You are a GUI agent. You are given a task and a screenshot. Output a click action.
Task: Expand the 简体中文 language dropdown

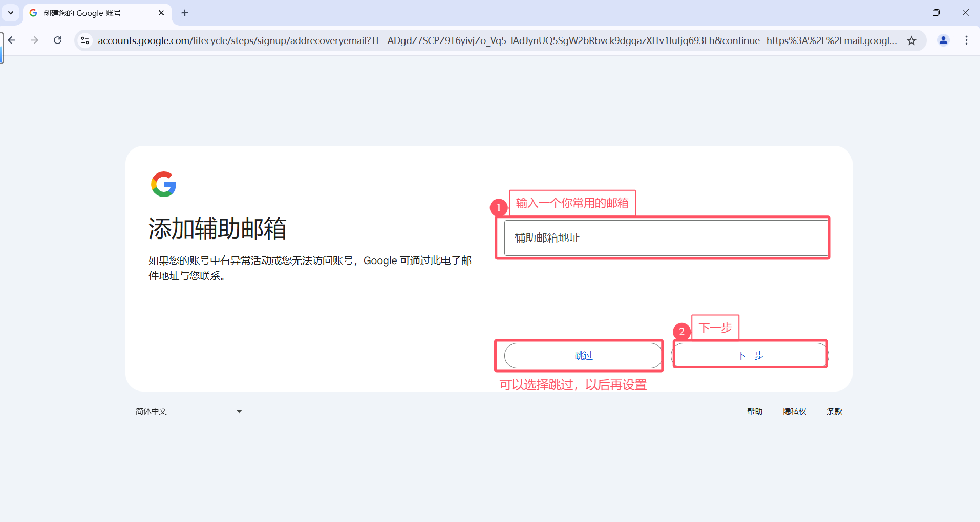tap(188, 411)
